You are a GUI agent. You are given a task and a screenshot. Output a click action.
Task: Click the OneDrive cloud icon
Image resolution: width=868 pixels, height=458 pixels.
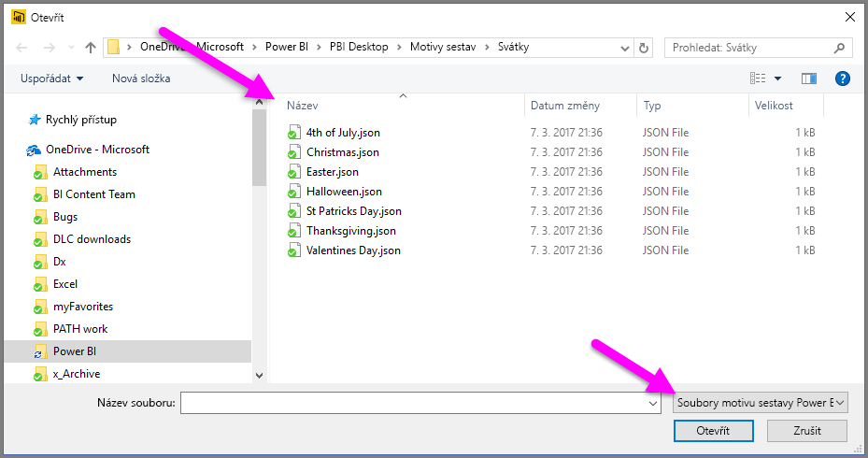point(34,150)
